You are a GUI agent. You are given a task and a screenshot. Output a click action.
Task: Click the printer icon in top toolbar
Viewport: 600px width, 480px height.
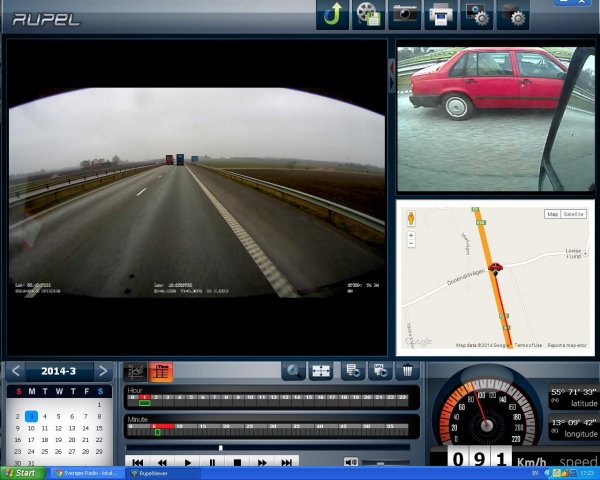[440, 15]
